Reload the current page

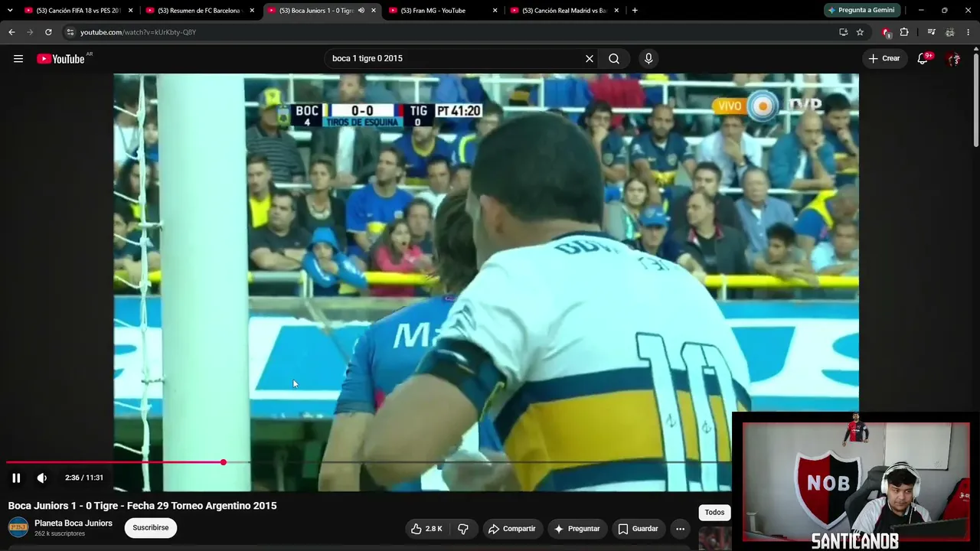[48, 32]
